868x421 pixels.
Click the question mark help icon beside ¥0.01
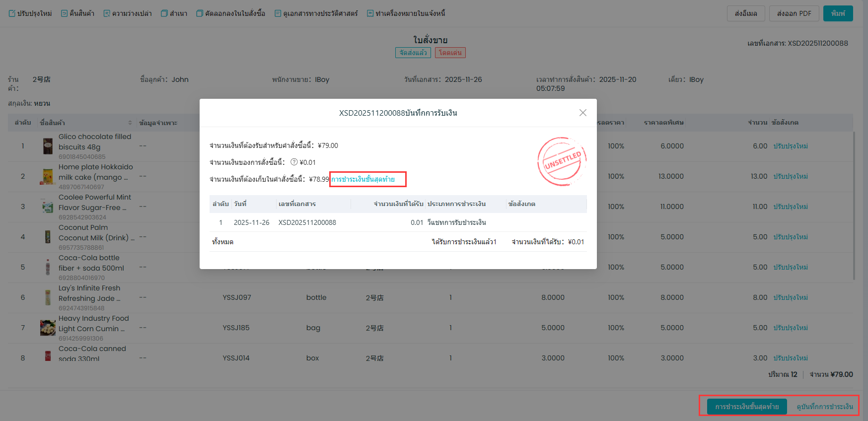[294, 162]
